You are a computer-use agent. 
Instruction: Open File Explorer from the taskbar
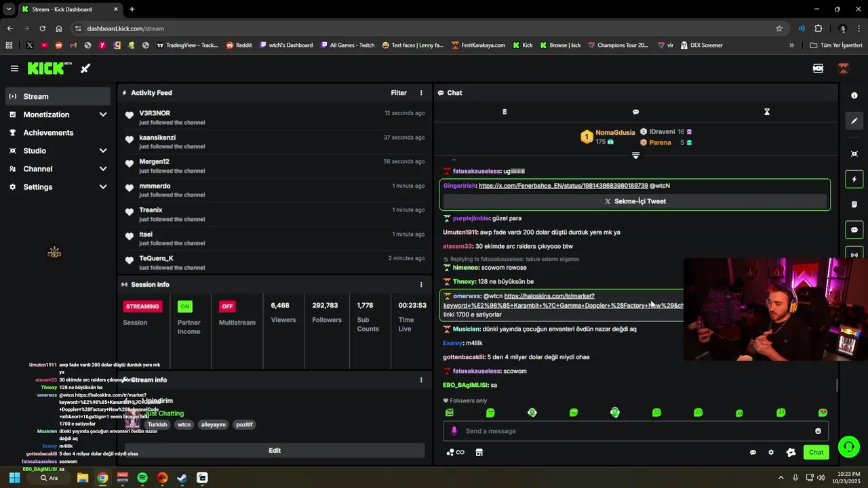(83, 478)
